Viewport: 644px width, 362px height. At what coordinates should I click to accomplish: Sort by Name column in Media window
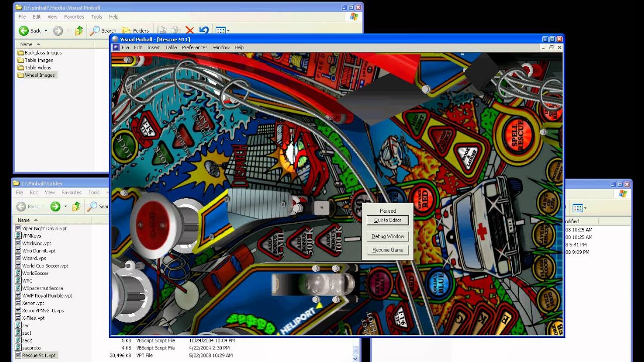[x=54, y=44]
